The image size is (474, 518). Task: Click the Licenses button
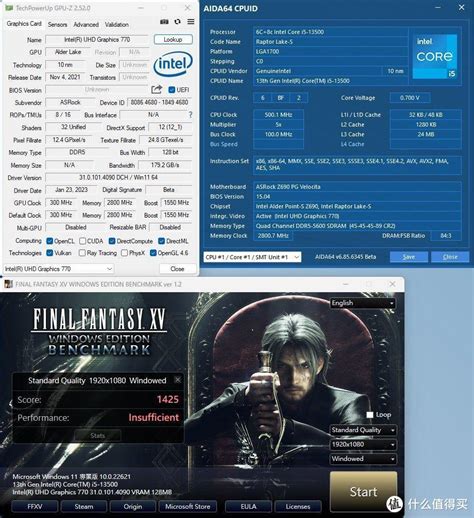[298, 507]
